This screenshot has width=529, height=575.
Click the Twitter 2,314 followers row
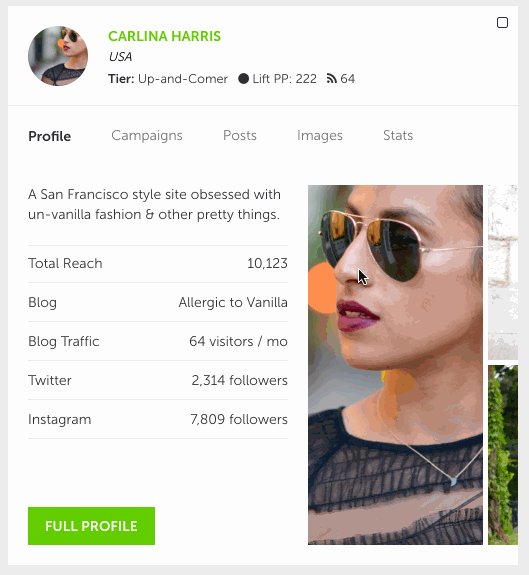(x=158, y=380)
